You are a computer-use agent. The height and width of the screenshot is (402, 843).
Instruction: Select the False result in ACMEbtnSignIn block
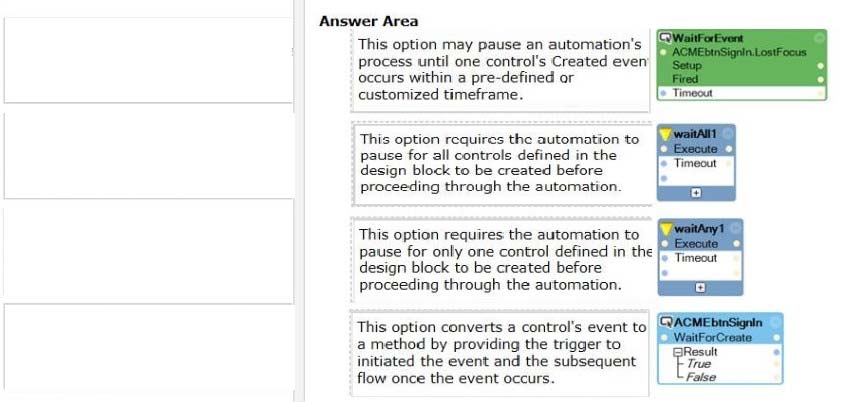[x=701, y=377]
